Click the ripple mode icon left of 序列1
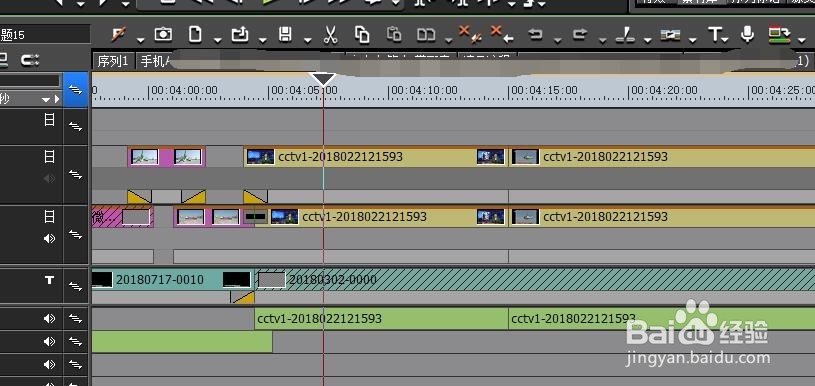 point(30,60)
